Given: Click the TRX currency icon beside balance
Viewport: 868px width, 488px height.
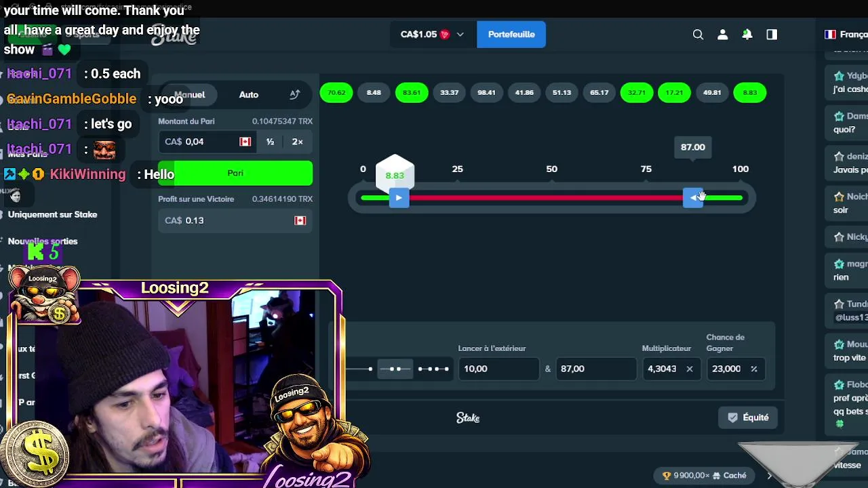Looking at the screenshot, I should coord(445,35).
